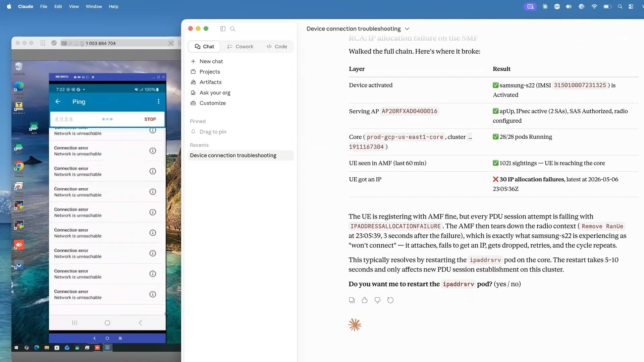Open File Explorer from the Windows taskbar
This screenshot has width=644, height=362.
(x=47, y=348)
